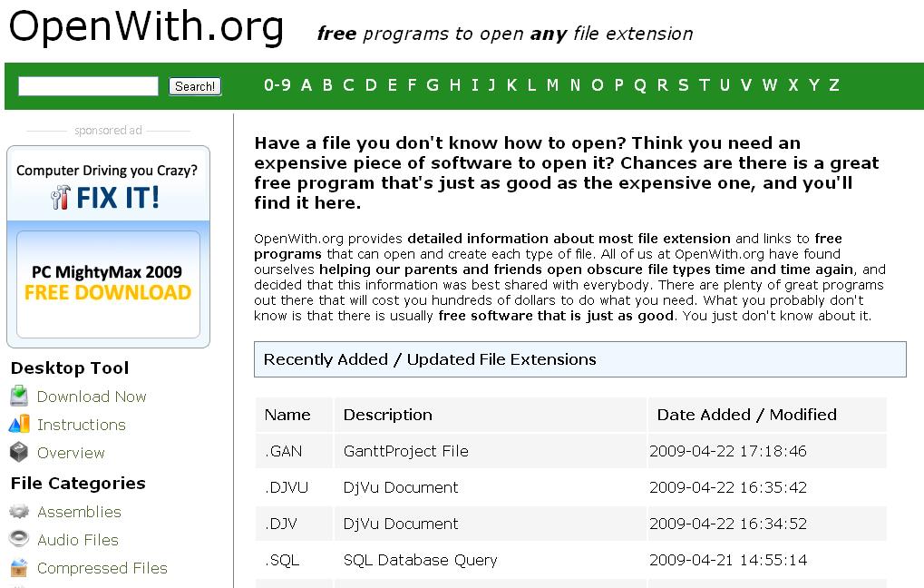The height and width of the screenshot is (588, 924).
Task: Jump to letter Z in the alphabet bar
Action: [833, 85]
